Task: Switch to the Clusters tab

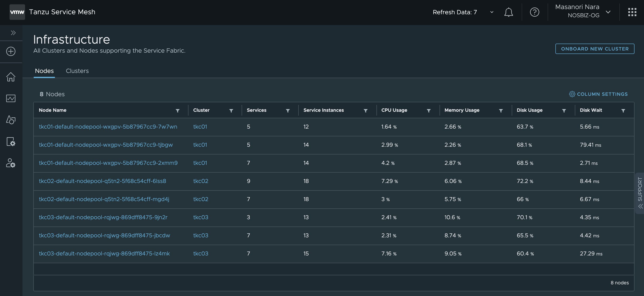Action: click(x=77, y=71)
